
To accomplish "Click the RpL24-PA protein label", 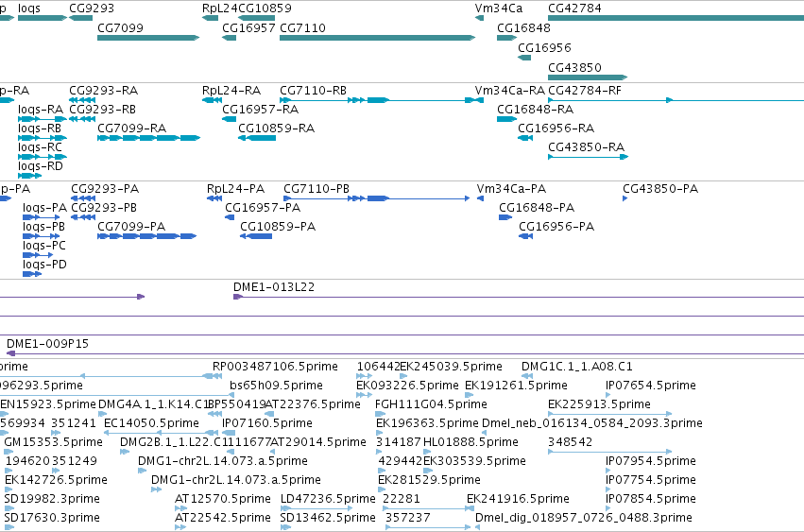I will coord(235,189).
